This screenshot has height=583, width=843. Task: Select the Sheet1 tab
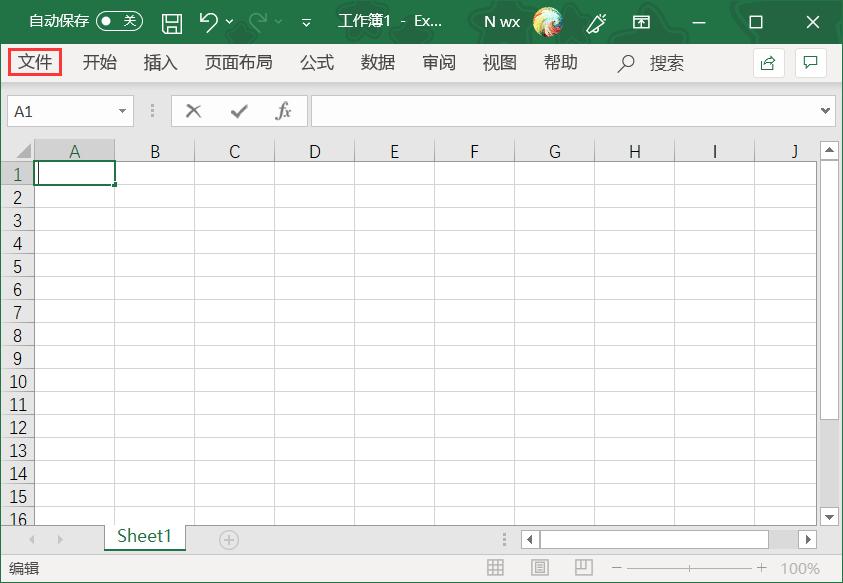pos(144,537)
